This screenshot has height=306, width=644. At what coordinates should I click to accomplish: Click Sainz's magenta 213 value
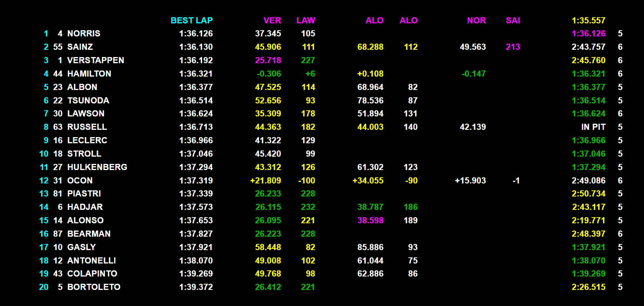[513, 47]
